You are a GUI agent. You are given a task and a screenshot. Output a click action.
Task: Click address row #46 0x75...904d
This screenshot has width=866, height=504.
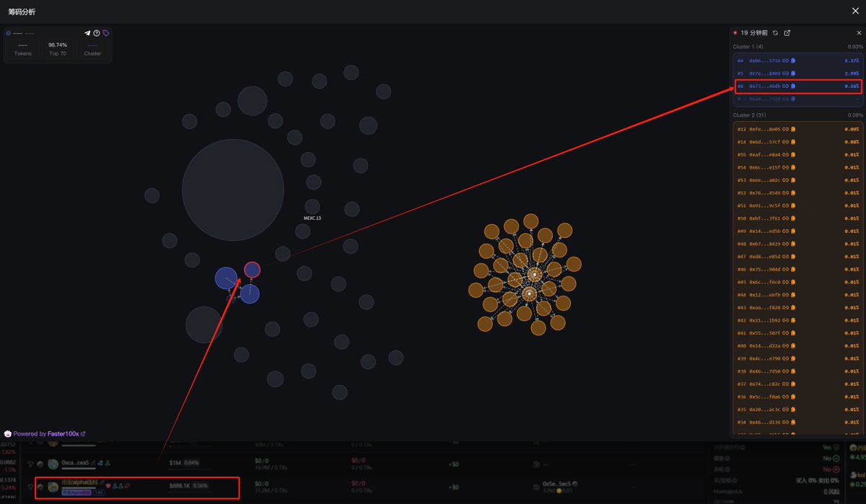tap(800, 269)
